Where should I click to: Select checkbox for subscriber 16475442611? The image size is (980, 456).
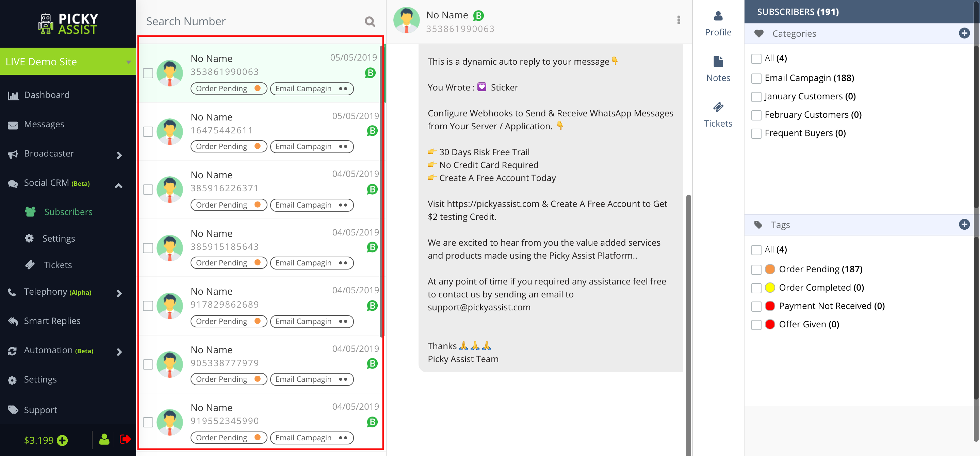tap(148, 132)
